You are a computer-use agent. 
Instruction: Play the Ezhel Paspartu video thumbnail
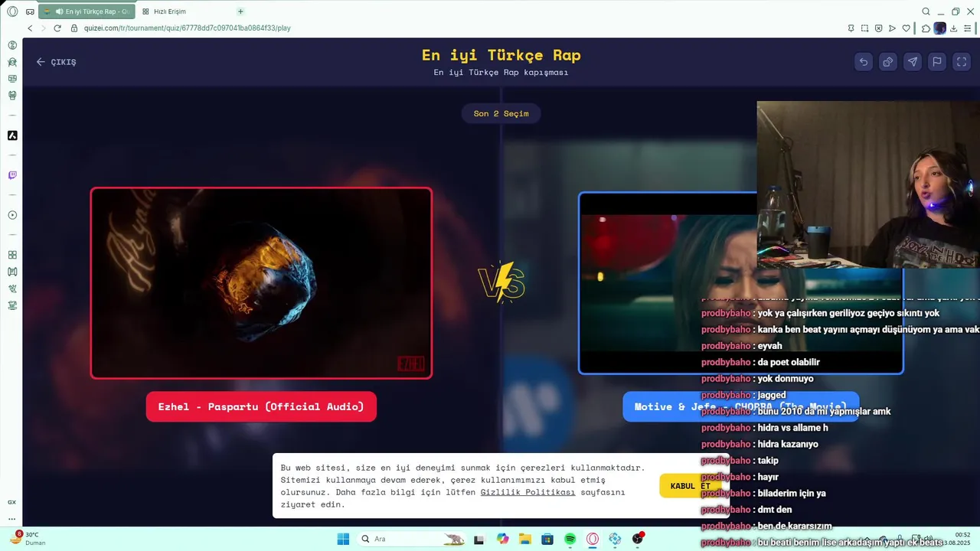coord(261,283)
